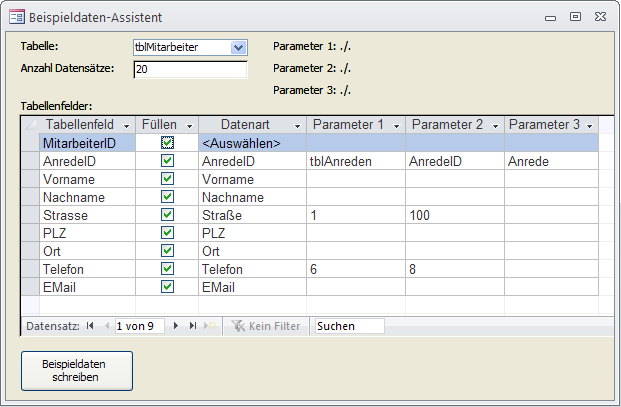
Task: Click the Kein Filter label
Action: click(274, 326)
